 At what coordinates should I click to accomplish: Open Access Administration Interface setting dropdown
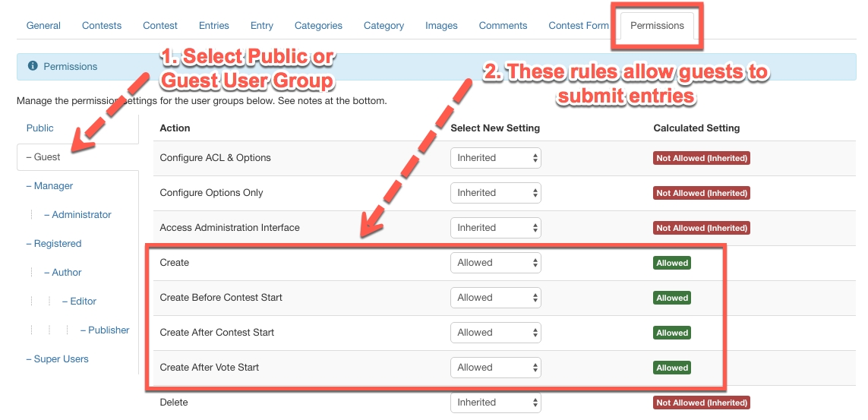[496, 228]
